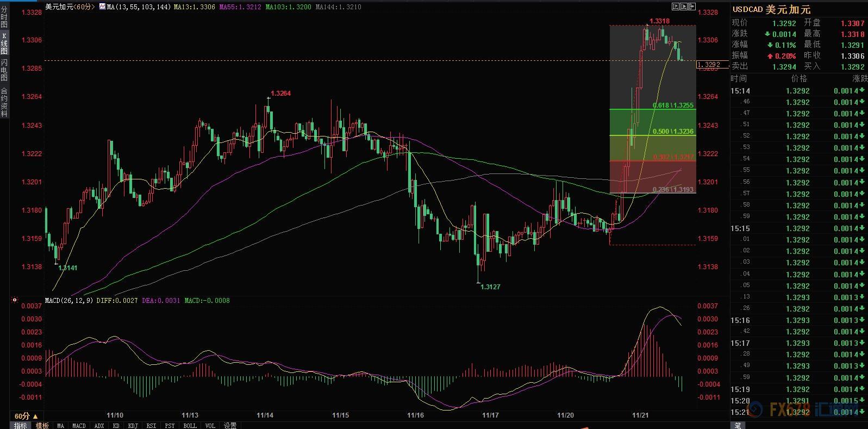Click the MA55:1.3212 legend value
The height and width of the screenshot is (429, 868).
click(x=240, y=7)
